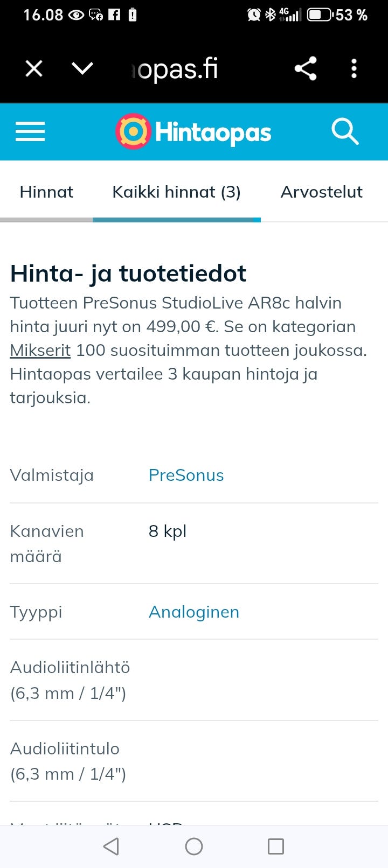Click the Analoginen type link

pyautogui.click(x=193, y=612)
